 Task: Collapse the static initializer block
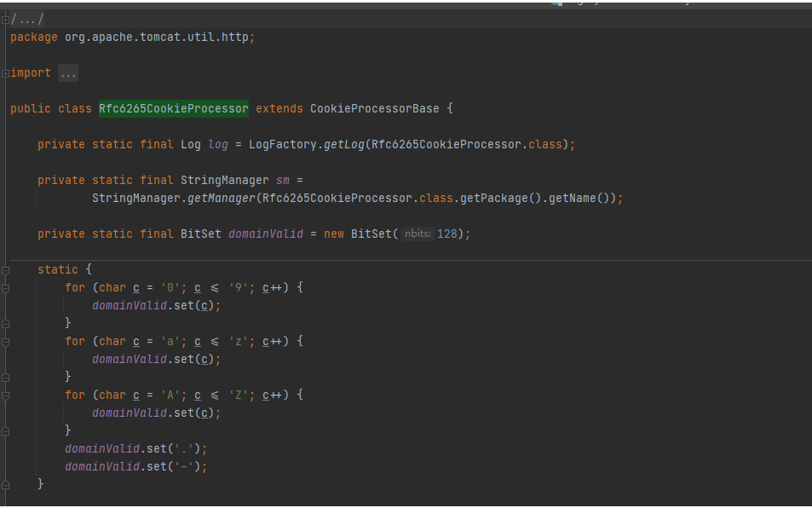[x=5, y=270]
